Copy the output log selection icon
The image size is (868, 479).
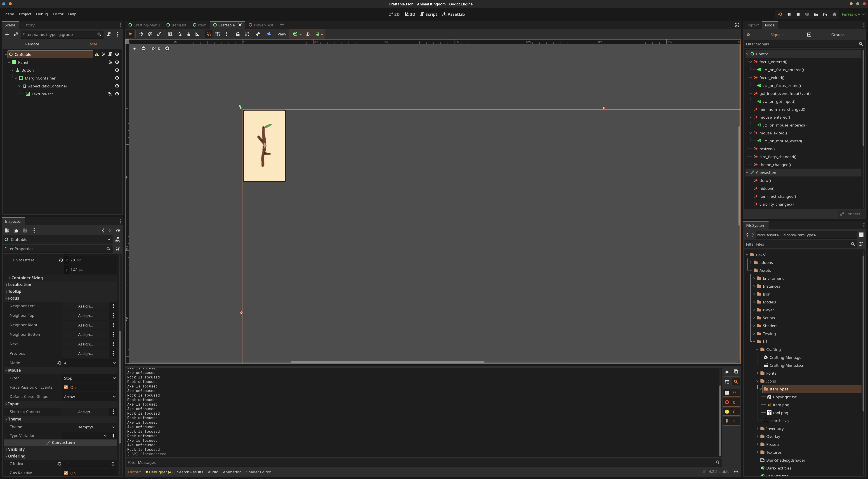(736, 371)
